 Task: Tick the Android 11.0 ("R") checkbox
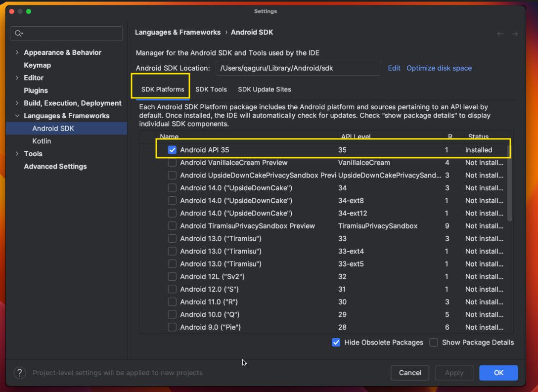pos(172,302)
